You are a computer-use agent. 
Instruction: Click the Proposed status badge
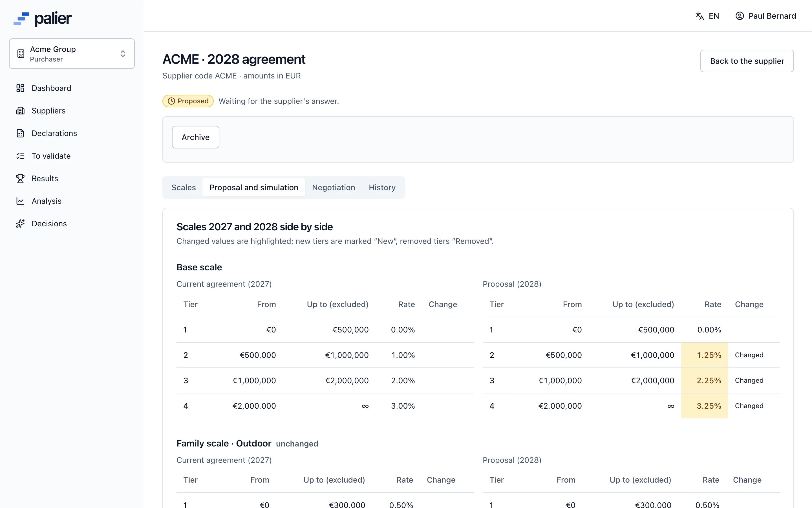tap(188, 101)
